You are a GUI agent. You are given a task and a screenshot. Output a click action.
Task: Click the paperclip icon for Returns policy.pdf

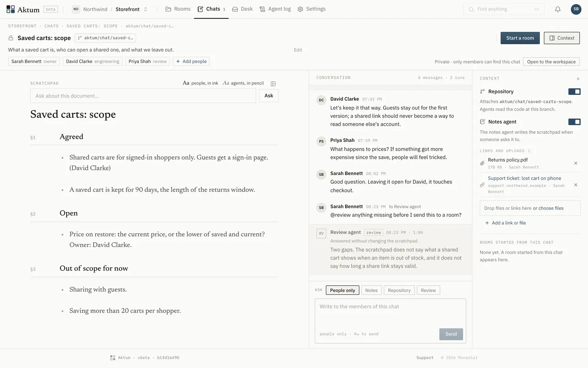(x=482, y=163)
